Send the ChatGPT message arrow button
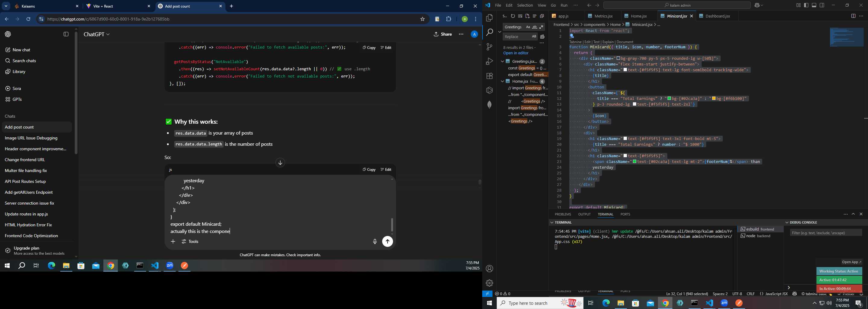Viewport: 868px width, 309px height. 388,241
